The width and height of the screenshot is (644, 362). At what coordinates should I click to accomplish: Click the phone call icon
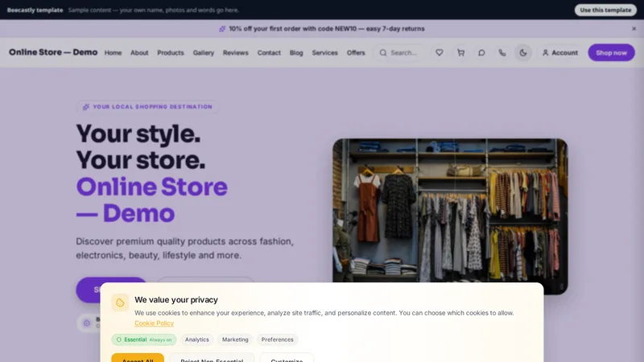502,52
